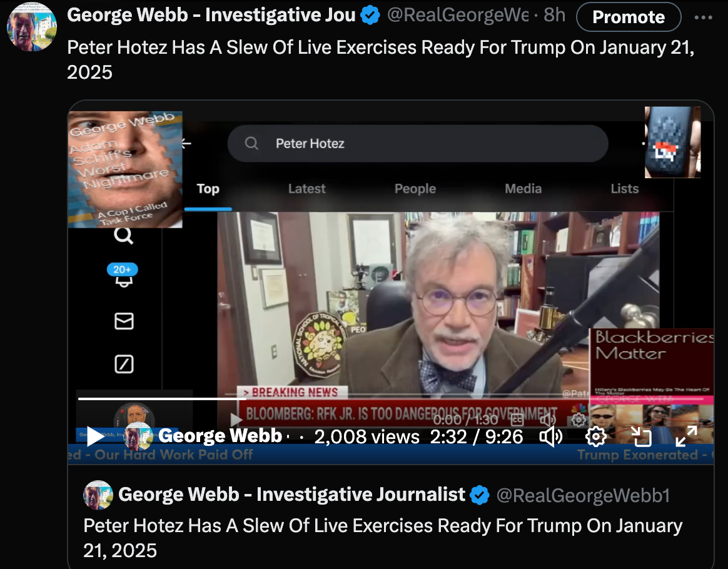Switch to the Top tab

tap(208, 189)
